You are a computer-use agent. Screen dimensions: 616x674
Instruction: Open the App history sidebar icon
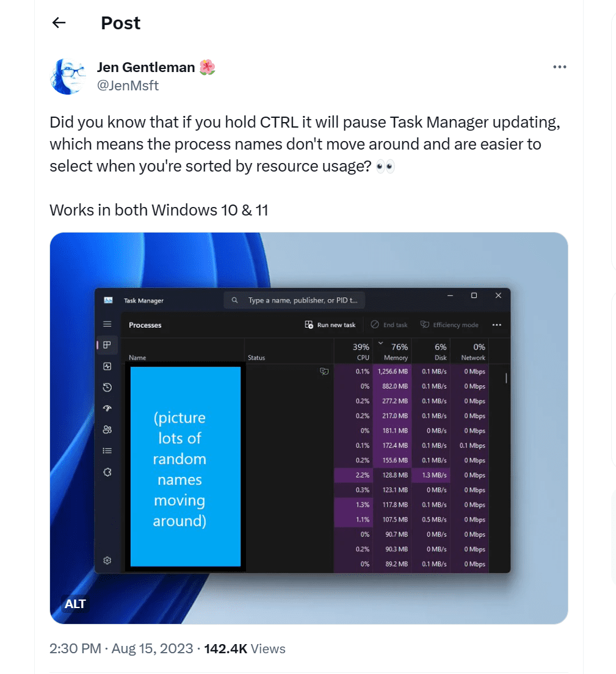pyautogui.click(x=107, y=387)
